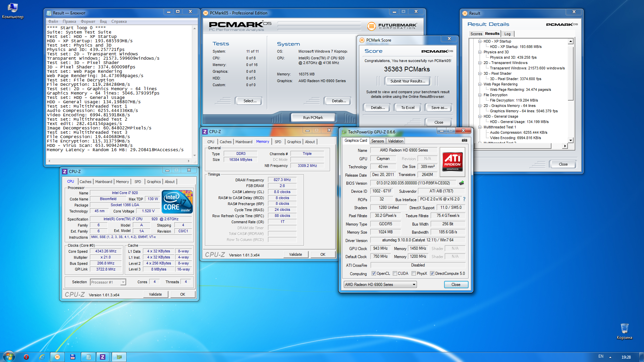Open Validation tab in GPU-Z
Screen dimensions: 644x362
(x=395, y=141)
